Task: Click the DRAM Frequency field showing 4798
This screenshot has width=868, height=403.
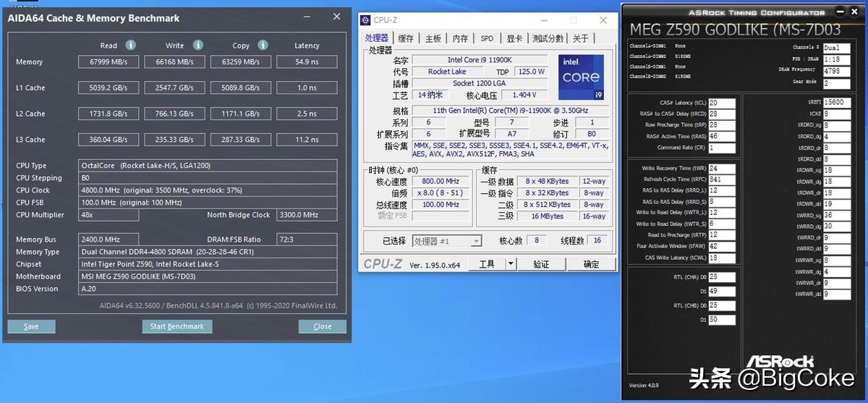Action: [837, 71]
